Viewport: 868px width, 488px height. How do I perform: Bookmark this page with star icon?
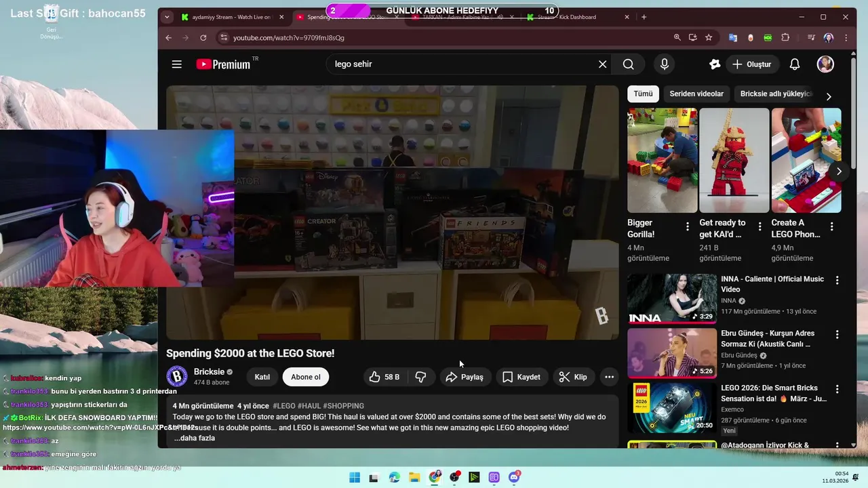click(709, 38)
